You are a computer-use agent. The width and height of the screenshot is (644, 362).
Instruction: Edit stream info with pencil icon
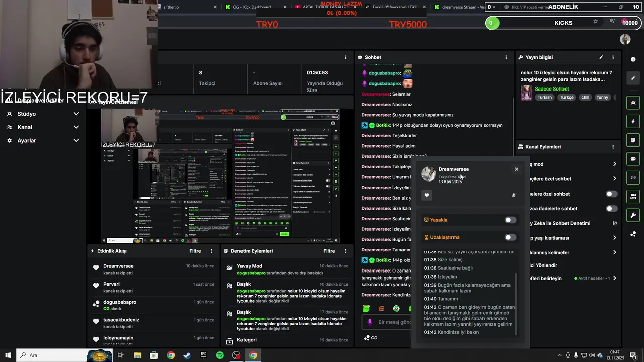pos(601,57)
